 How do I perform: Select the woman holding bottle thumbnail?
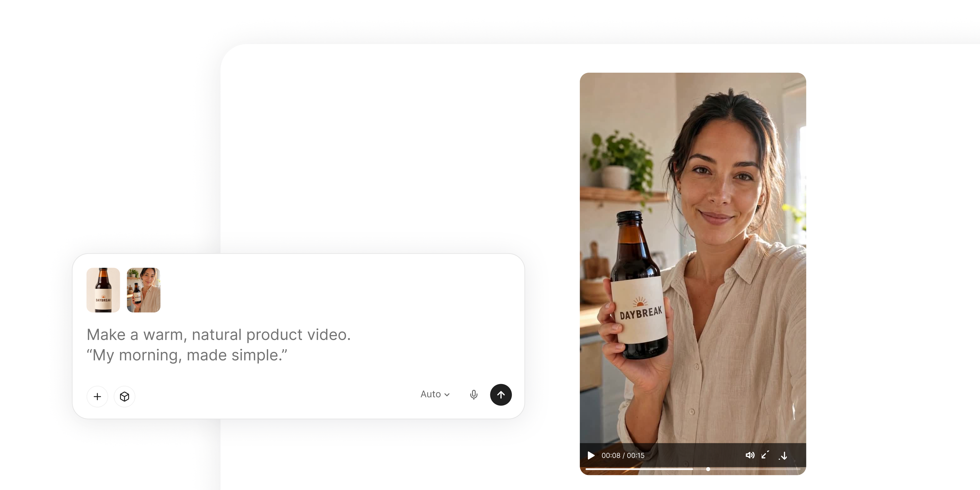click(143, 290)
